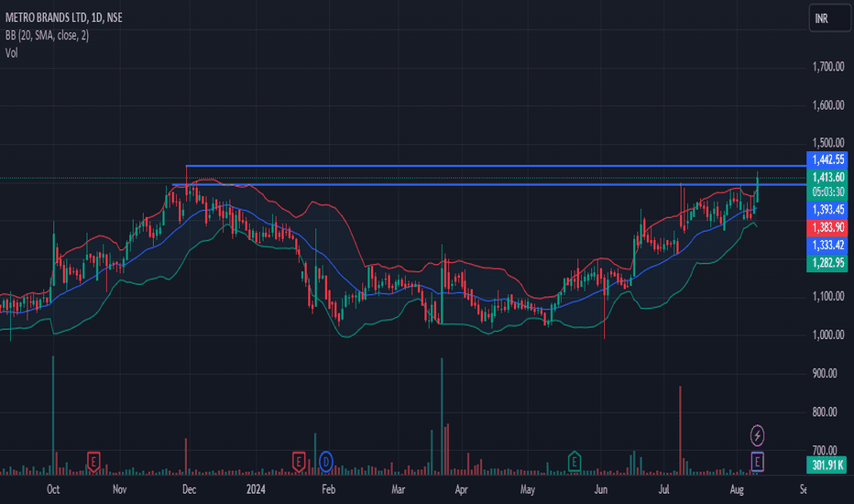Screen dimensions: 854x504
Task: Click the purple lightning bolt event icon
Action: (x=757, y=435)
